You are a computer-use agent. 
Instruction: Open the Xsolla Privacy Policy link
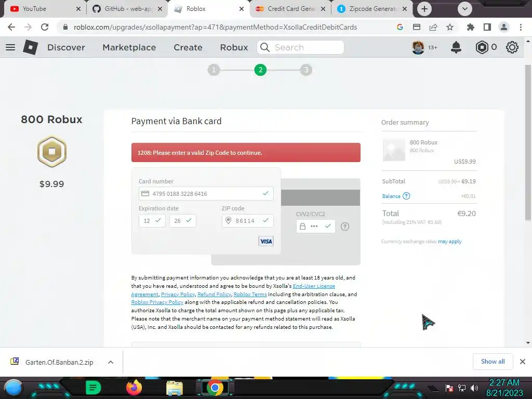(178, 294)
